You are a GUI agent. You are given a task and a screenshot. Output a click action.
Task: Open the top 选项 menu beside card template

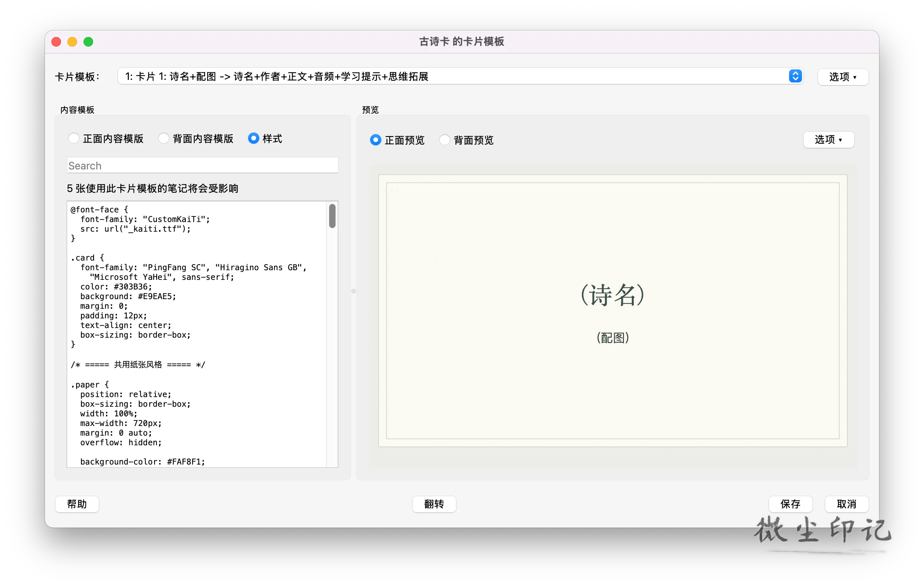tap(843, 77)
